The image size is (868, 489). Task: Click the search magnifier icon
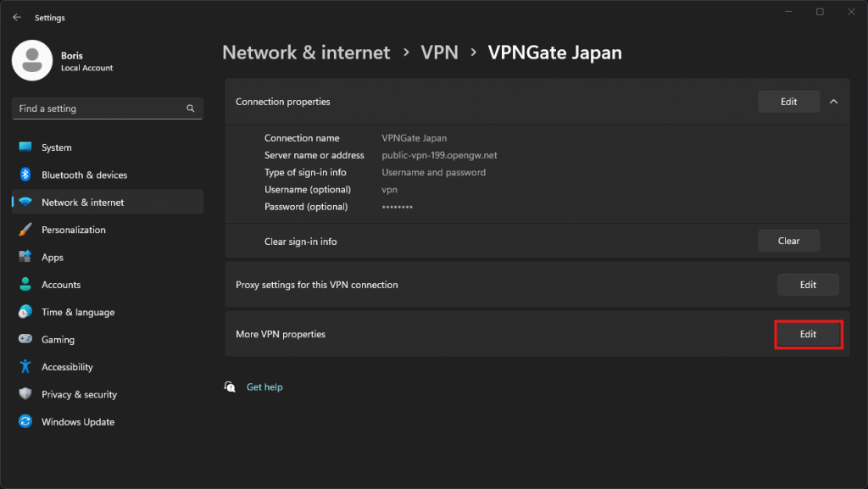[191, 108]
